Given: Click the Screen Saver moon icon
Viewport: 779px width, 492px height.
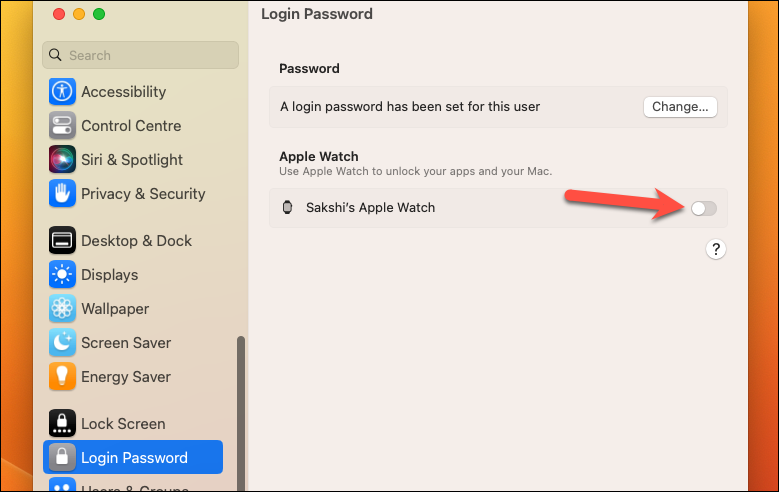Looking at the screenshot, I should pos(62,342).
